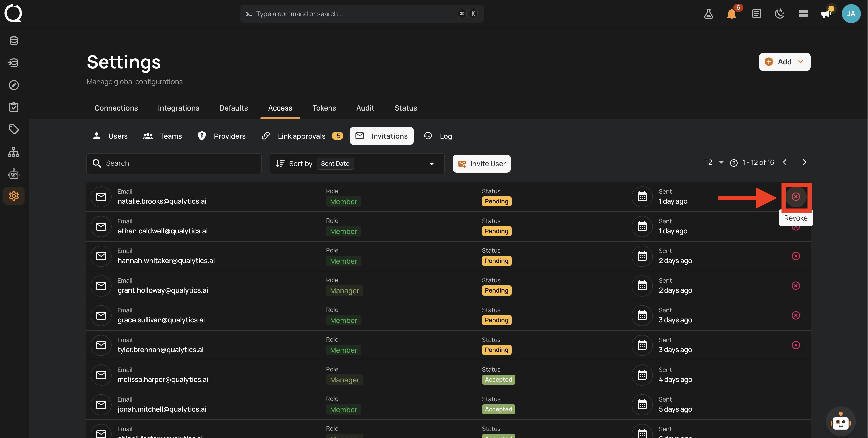Switch to the Integrations tab

[179, 108]
